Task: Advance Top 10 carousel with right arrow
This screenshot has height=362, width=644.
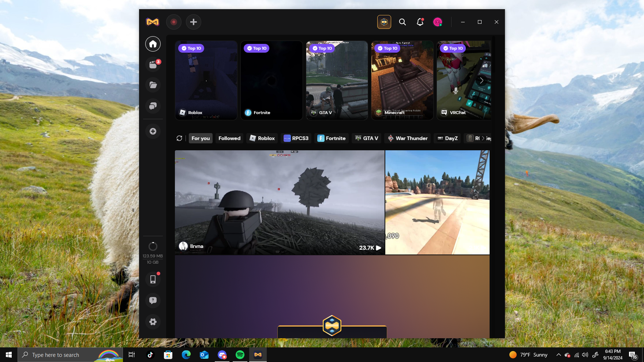Action: (x=482, y=80)
